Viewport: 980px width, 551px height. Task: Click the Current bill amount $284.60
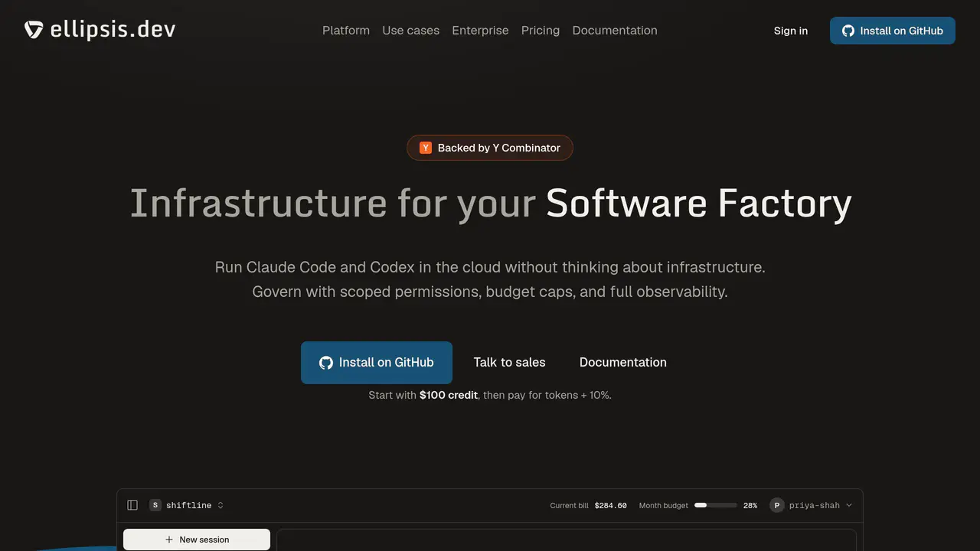pyautogui.click(x=611, y=505)
